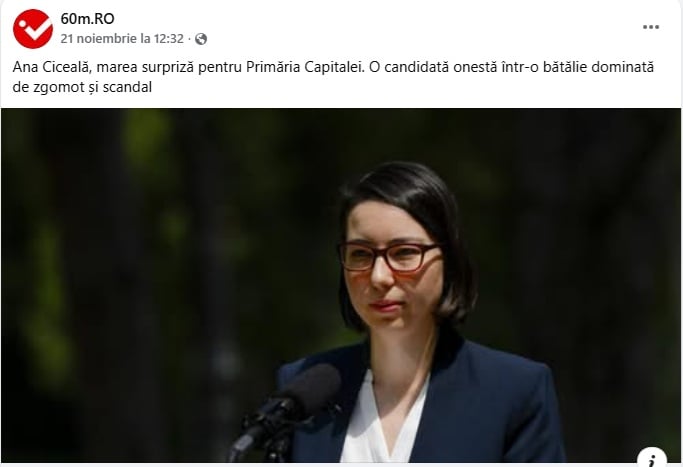
Task: Open the article photo of Ana Ciceală
Action: [341, 285]
